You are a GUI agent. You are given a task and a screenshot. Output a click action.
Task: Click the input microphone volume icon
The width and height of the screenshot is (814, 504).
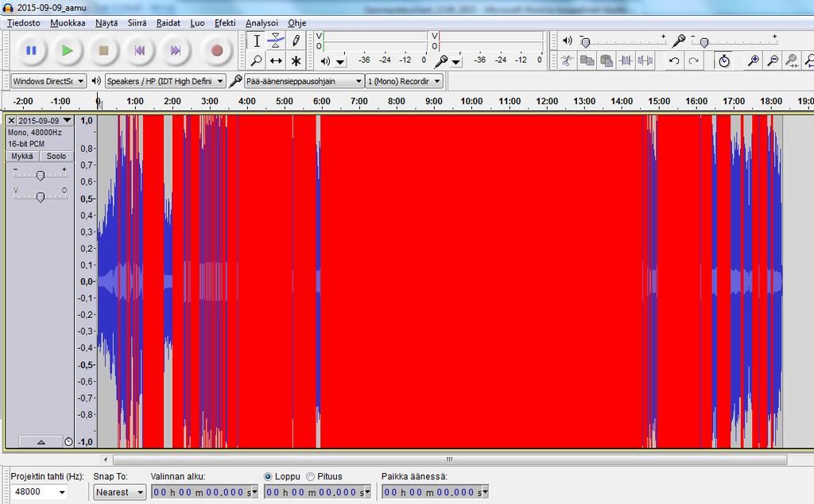[x=678, y=41]
